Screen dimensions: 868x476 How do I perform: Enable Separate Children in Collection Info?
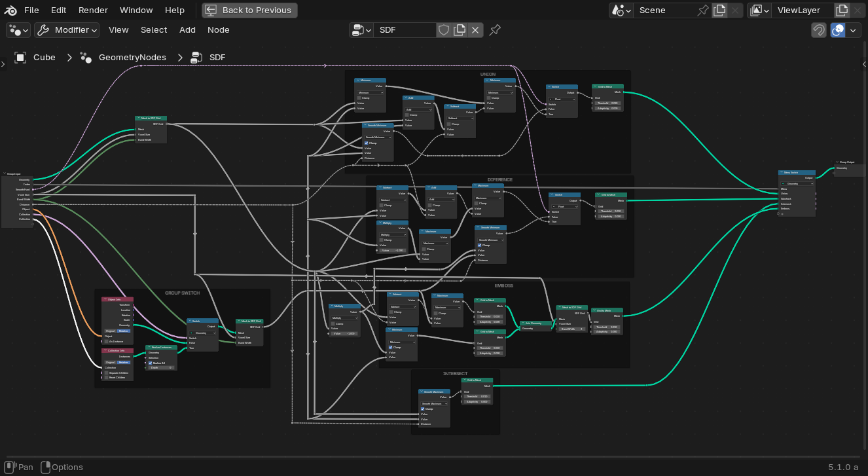click(107, 373)
